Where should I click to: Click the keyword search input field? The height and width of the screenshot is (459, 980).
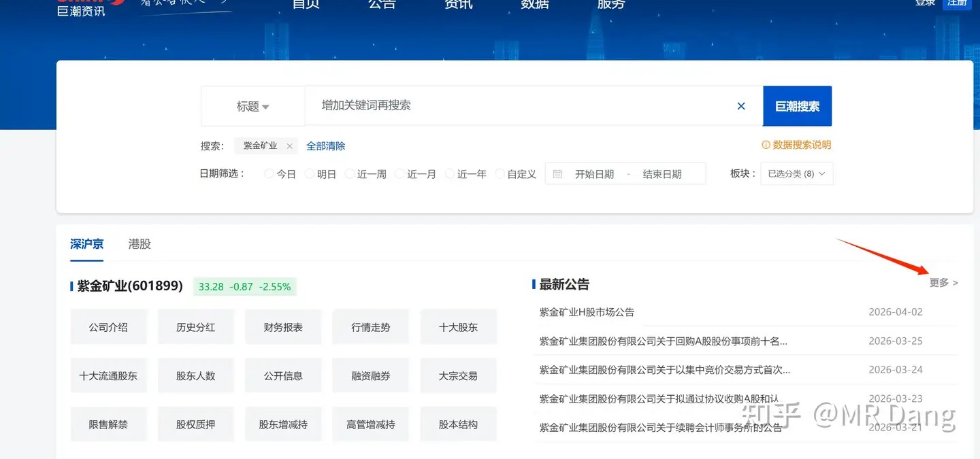476,106
